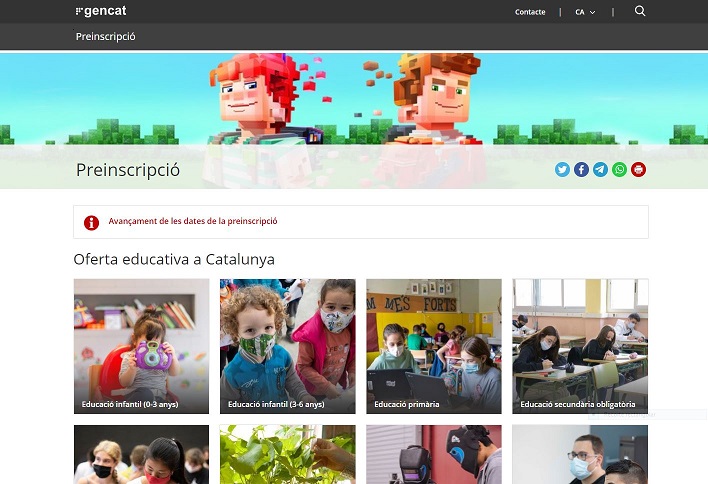Share the page via Telegram
This screenshot has height=484, width=708.
coord(600,170)
